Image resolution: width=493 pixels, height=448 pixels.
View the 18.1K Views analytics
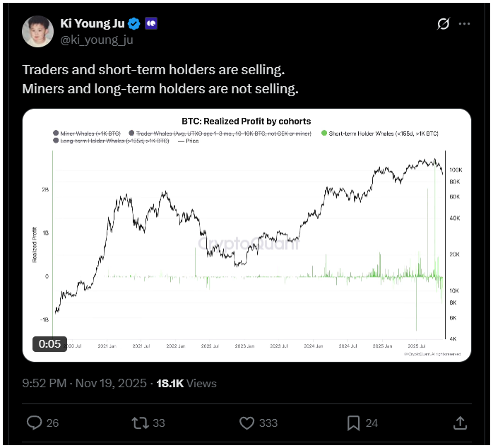pos(186,383)
